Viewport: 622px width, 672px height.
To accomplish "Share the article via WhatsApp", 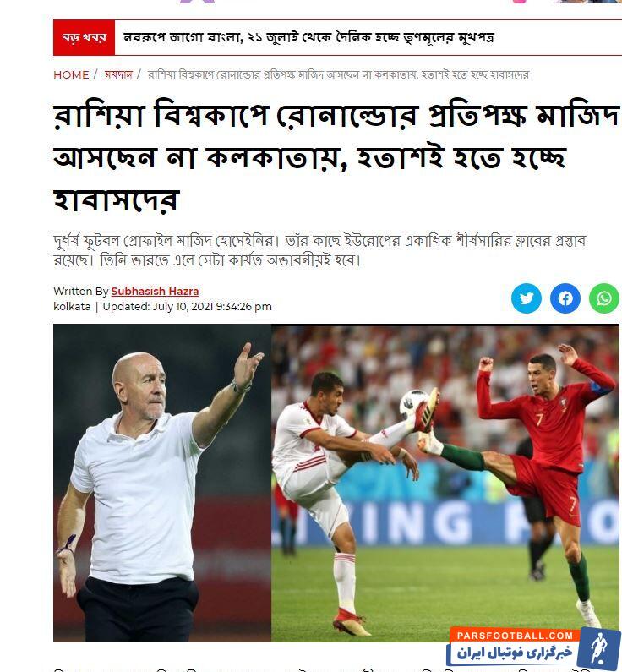I will pos(604,298).
